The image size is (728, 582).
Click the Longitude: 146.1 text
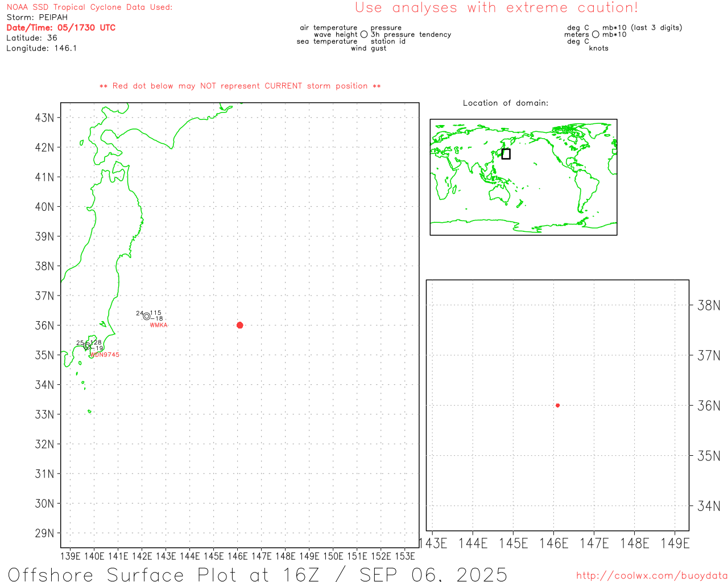[x=42, y=48]
